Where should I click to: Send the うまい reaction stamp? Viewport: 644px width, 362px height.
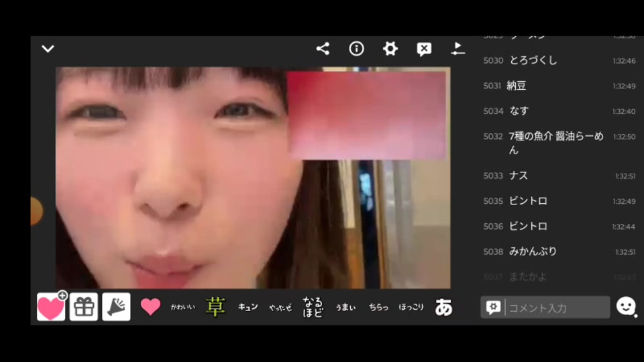(345, 308)
